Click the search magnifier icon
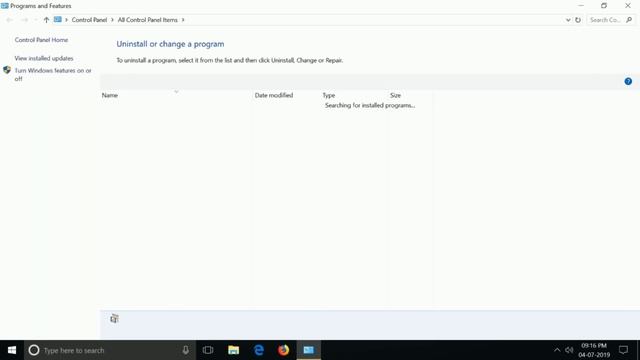This screenshot has width=640, height=360. 629,20
